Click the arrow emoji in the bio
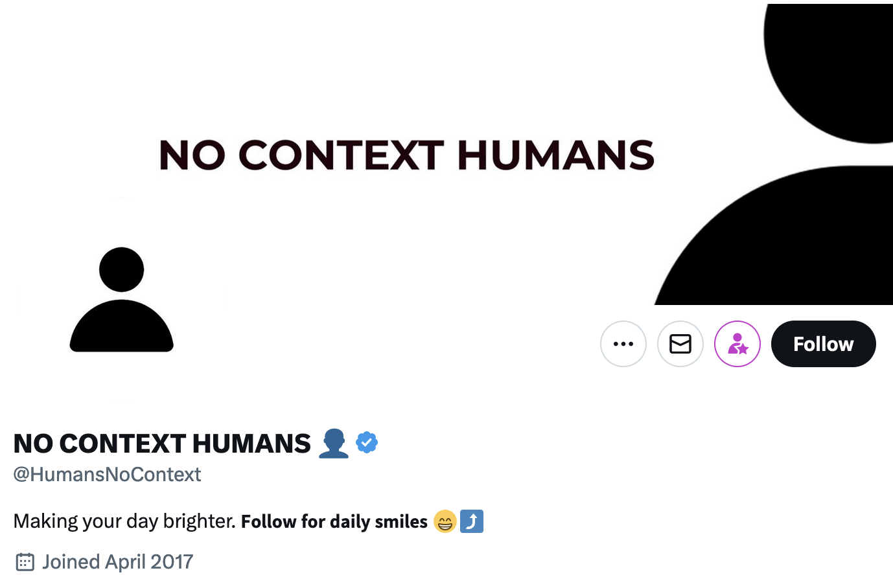The width and height of the screenshot is (893, 588). pos(472,521)
